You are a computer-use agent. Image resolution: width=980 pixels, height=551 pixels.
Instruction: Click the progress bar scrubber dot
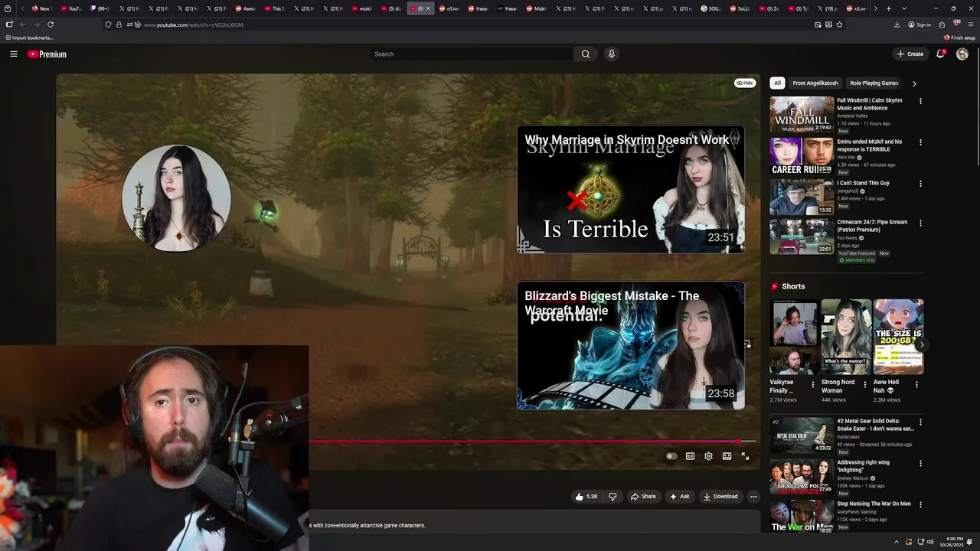tap(740, 442)
